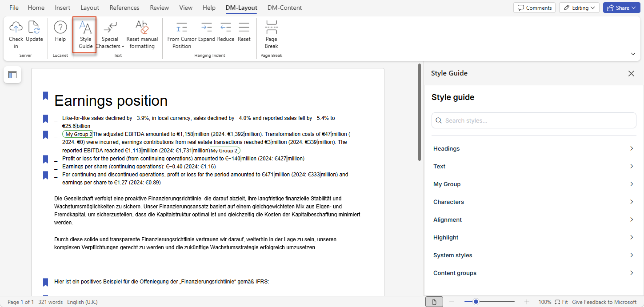The width and height of the screenshot is (644, 307).
Task: Click the Fit zoom button
Action: click(x=562, y=302)
